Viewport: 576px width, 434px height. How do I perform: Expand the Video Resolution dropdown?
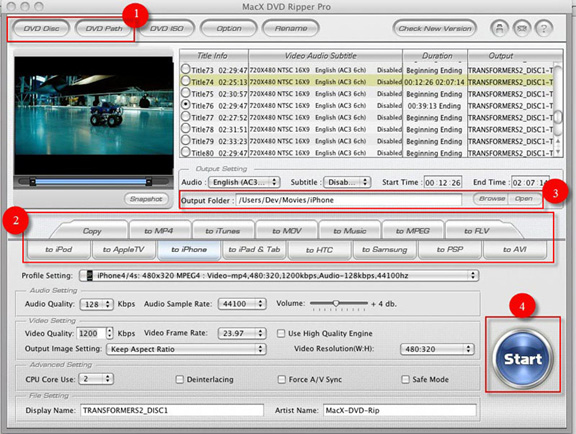[x=437, y=349]
